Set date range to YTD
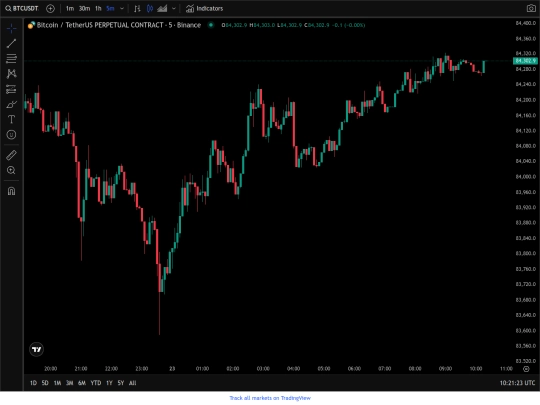 [x=96, y=383]
